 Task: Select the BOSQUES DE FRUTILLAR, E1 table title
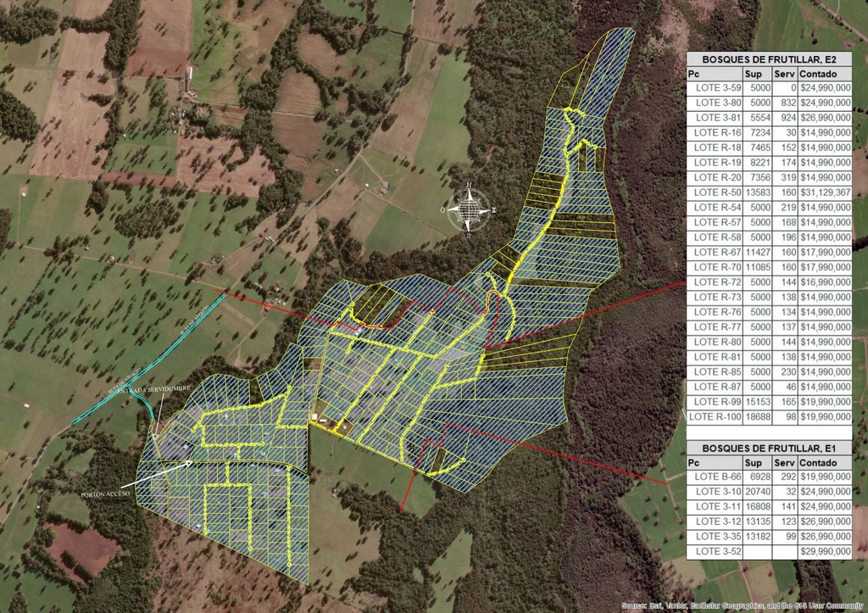(769, 449)
